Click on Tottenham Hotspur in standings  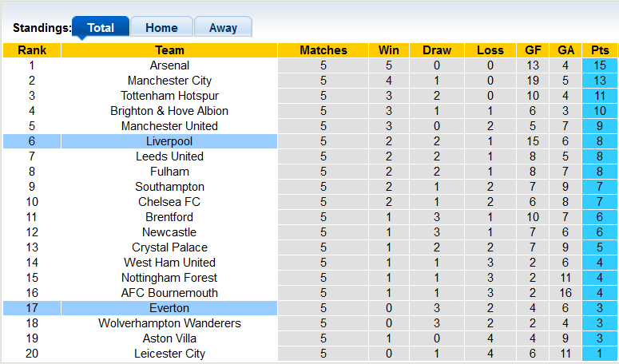(x=169, y=96)
